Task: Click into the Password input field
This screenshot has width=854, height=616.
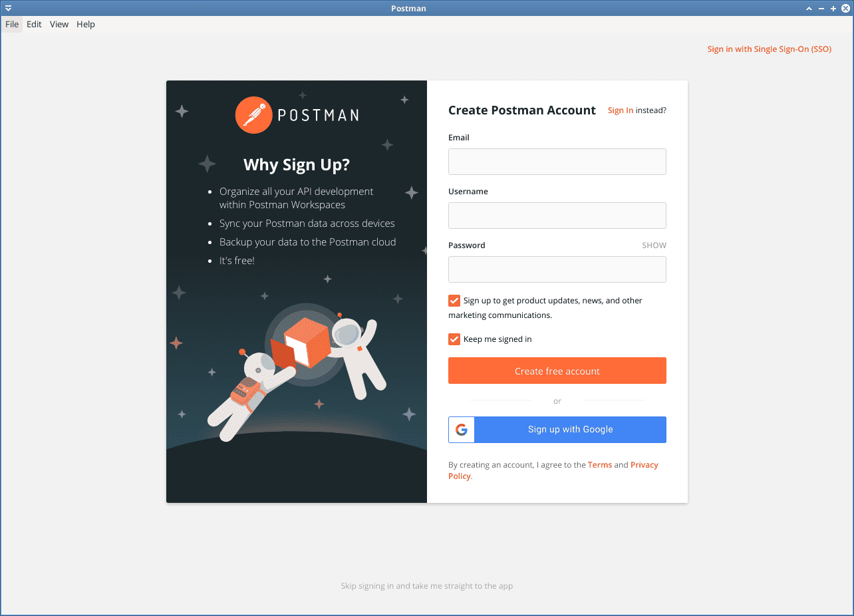Action: coord(557,269)
